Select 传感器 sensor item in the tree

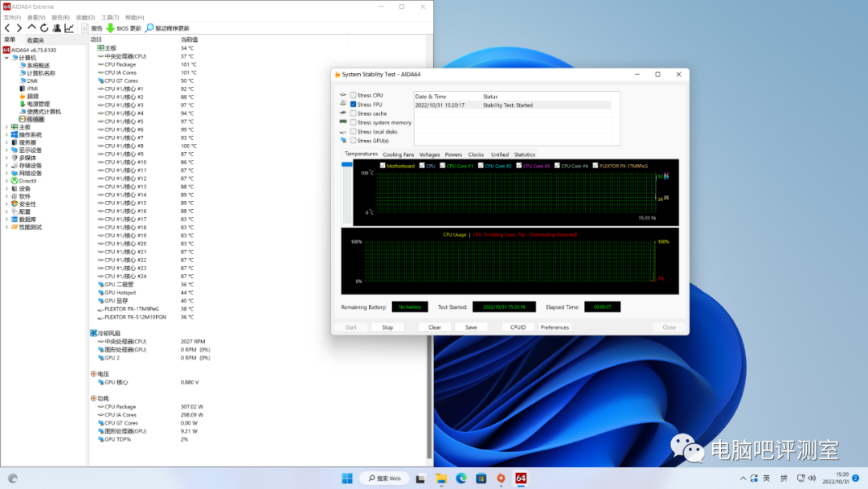(35, 120)
